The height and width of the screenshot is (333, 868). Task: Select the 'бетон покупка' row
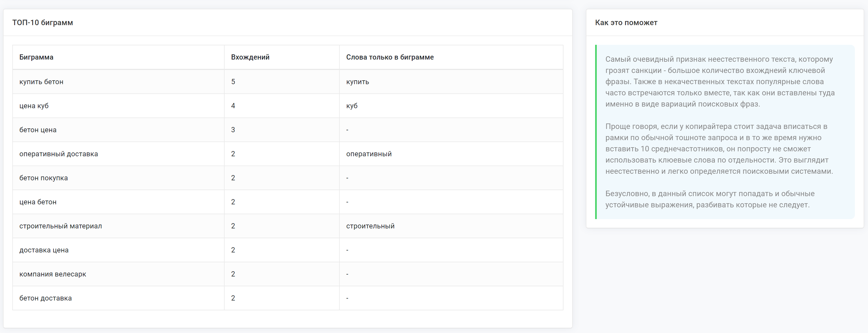[x=43, y=178]
